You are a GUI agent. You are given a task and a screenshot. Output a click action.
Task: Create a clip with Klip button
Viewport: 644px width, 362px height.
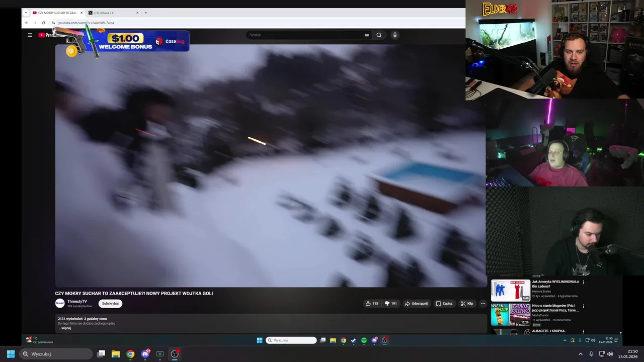pos(467,304)
